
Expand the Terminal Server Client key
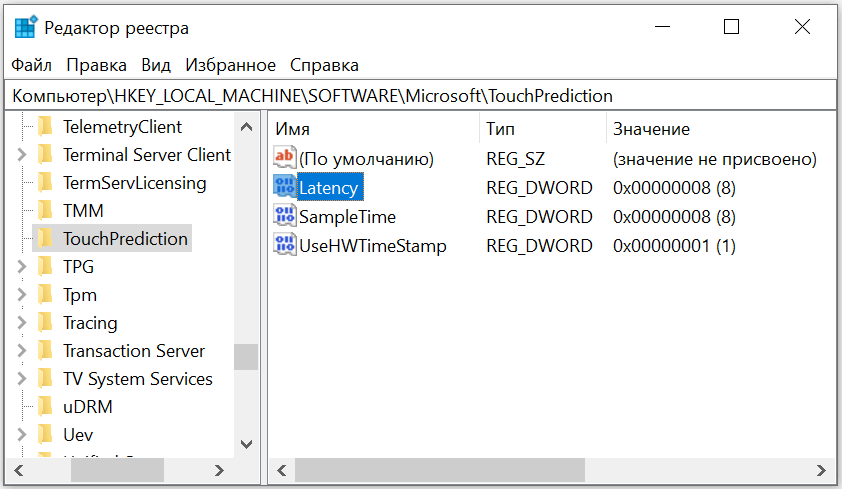point(22,155)
